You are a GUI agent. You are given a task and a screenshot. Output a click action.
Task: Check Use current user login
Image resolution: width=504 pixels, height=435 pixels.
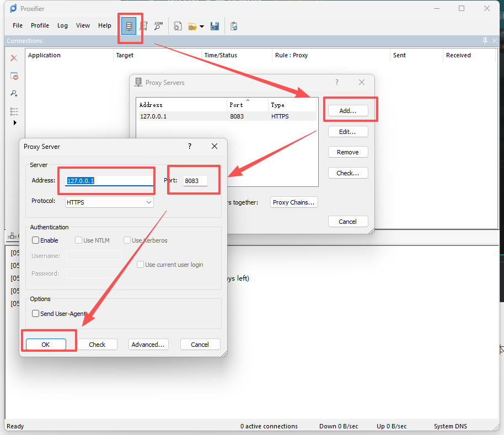coord(140,265)
